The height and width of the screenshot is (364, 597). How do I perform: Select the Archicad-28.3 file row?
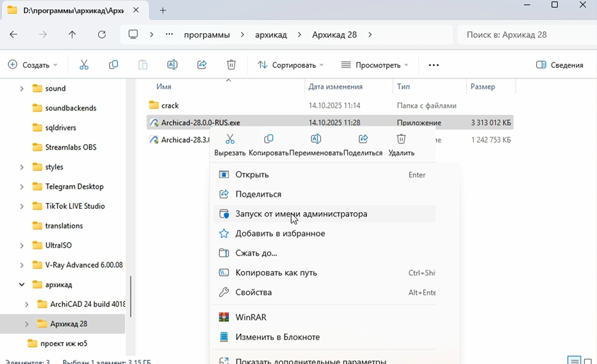[x=179, y=140]
